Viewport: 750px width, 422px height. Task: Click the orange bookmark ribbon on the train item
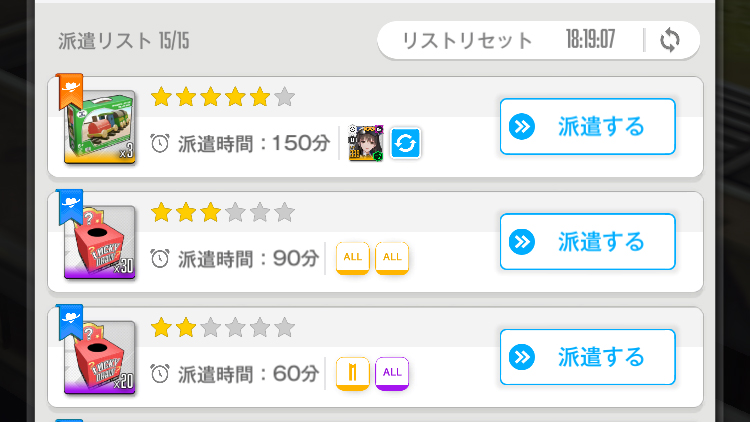pos(69,88)
